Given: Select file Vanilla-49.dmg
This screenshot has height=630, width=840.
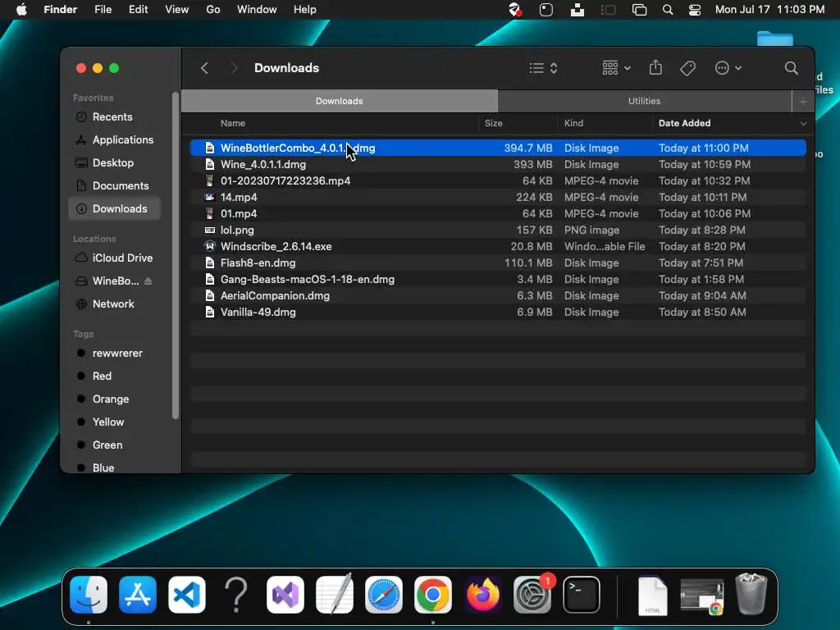Looking at the screenshot, I should pos(498,313).
